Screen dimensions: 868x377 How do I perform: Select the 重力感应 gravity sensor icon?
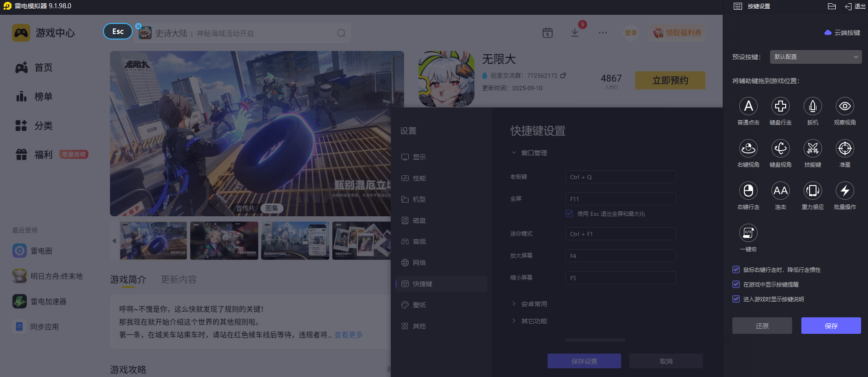tap(813, 191)
